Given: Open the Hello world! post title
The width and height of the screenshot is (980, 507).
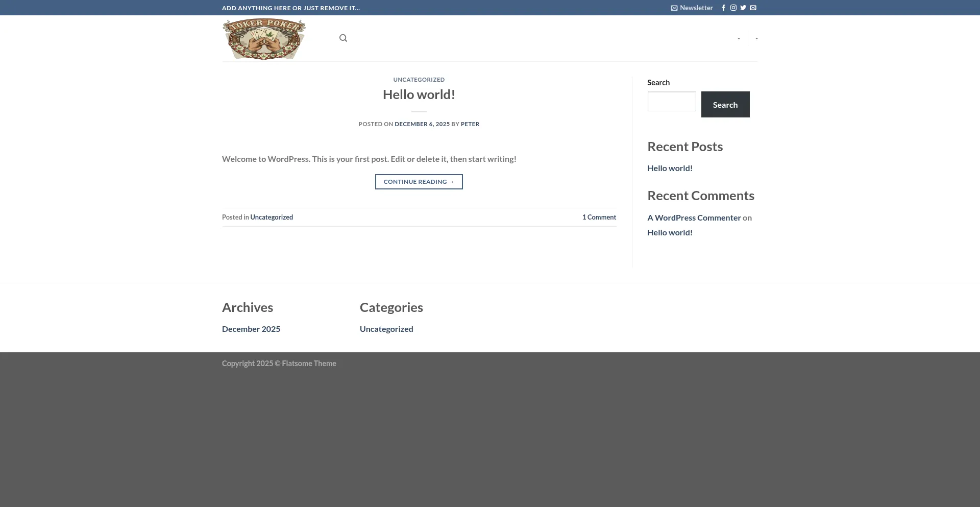Looking at the screenshot, I should [x=419, y=94].
